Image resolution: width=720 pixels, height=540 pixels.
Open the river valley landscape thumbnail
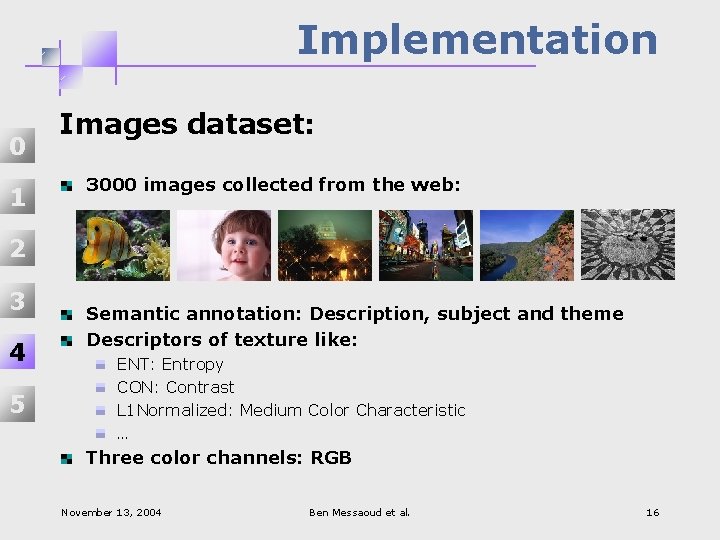(x=527, y=245)
